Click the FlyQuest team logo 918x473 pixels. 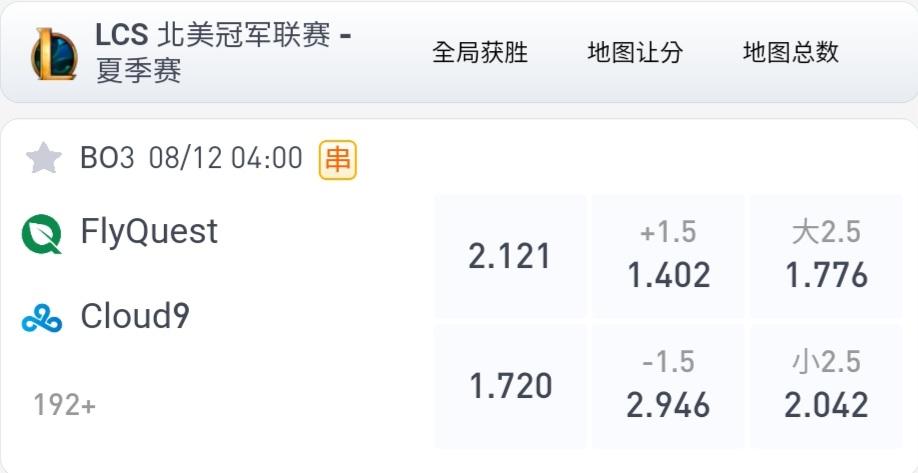tap(42, 234)
